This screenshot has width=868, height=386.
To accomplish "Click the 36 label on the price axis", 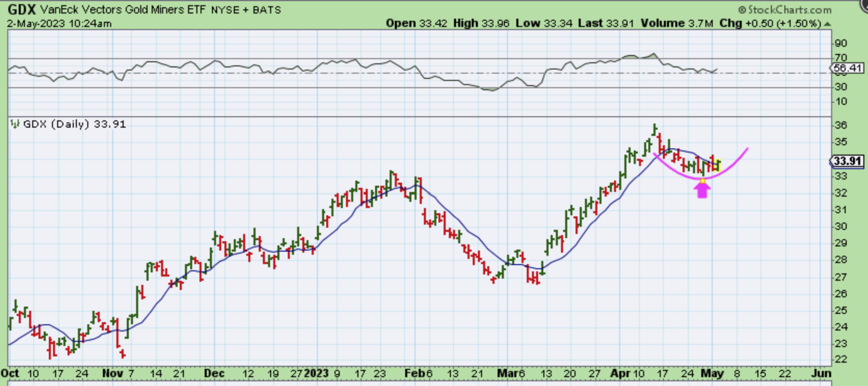I will point(841,125).
